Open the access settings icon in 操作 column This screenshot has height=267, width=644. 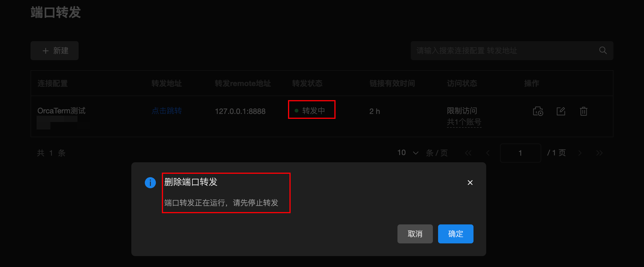pyautogui.click(x=538, y=111)
